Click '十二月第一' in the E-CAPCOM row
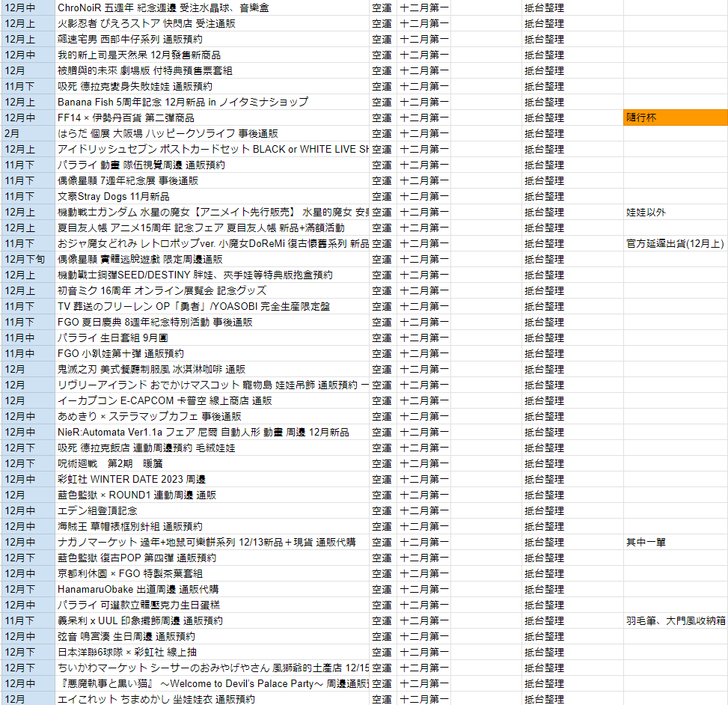 tap(424, 401)
